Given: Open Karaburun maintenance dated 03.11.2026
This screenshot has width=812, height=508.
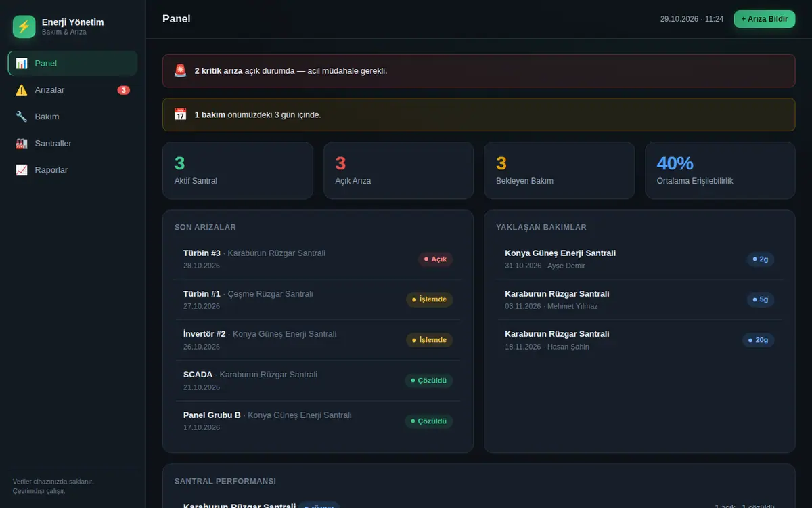Looking at the screenshot, I should click(639, 300).
